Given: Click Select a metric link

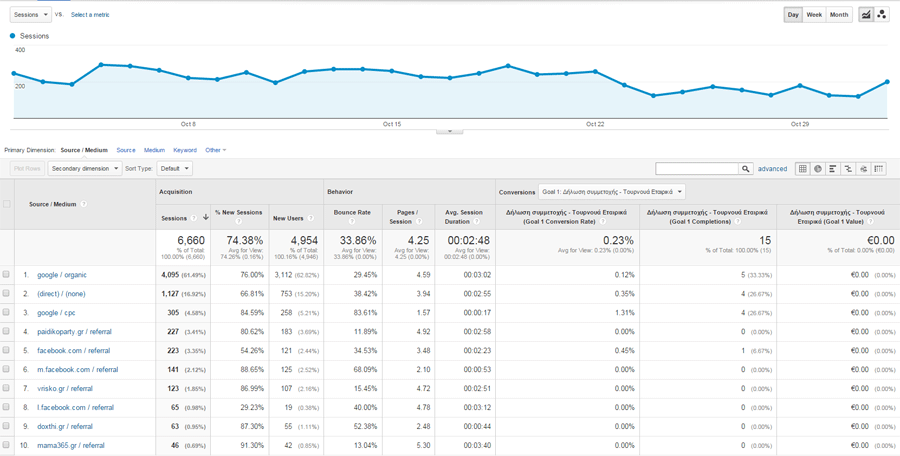Looking at the screenshot, I should coord(90,15).
